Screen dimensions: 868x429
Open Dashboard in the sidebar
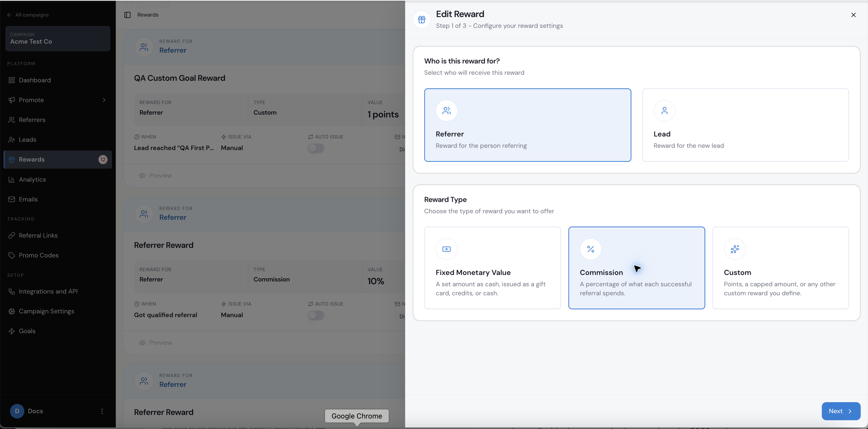58,80
